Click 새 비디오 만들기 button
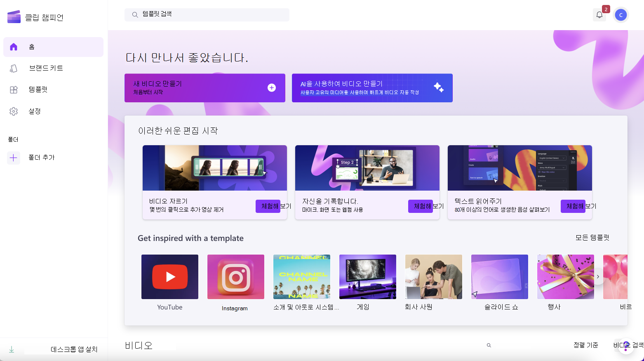This screenshot has width=644, height=361. point(205,88)
